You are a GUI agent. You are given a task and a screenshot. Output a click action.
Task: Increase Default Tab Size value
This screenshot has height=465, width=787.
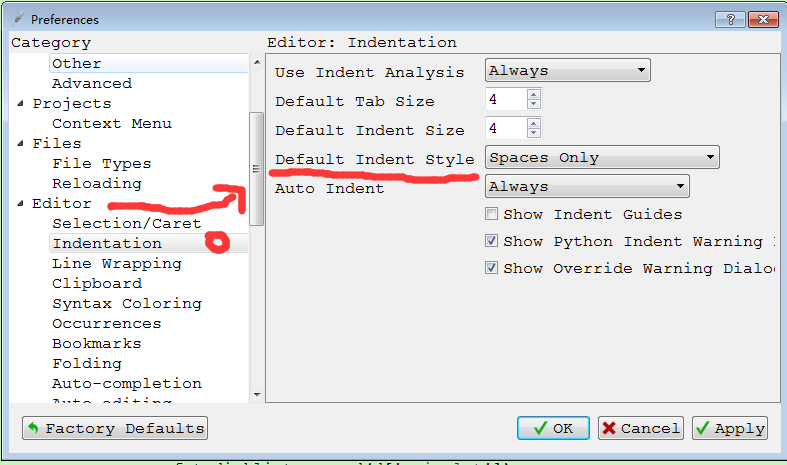point(534,94)
